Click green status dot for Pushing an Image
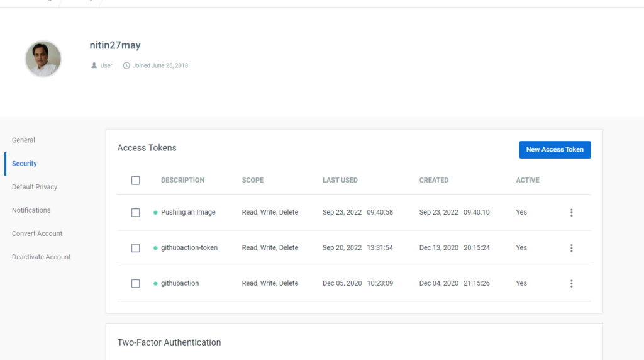The width and height of the screenshot is (644, 360). pos(155,213)
